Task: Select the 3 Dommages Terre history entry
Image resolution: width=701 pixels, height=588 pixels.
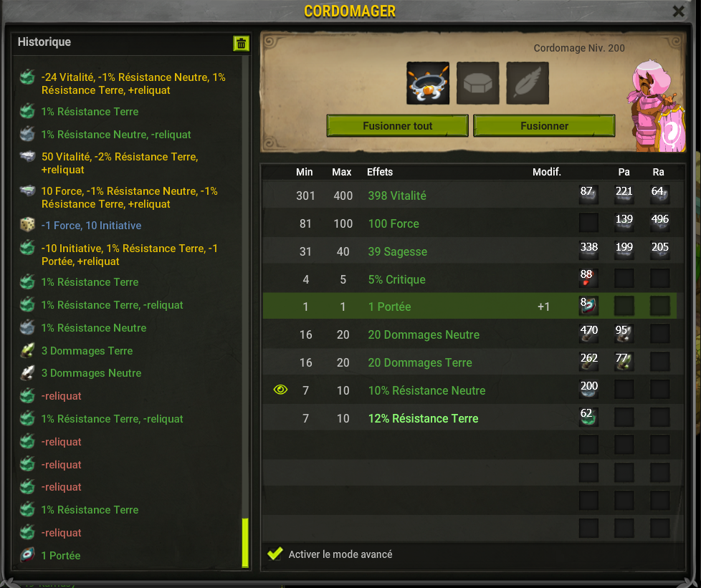Action: [87, 351]
